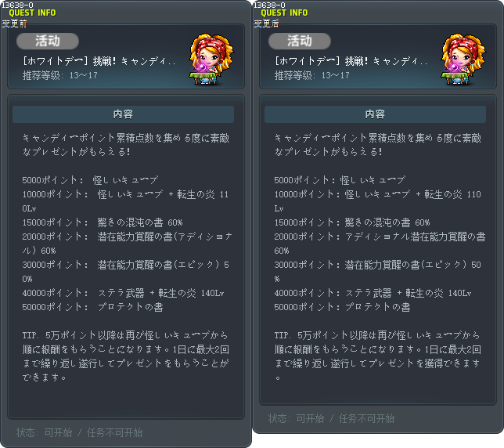Viewport: 504px width, 448px height.
Task: Click the 状态 status line in right window
Action: (331, 418)
